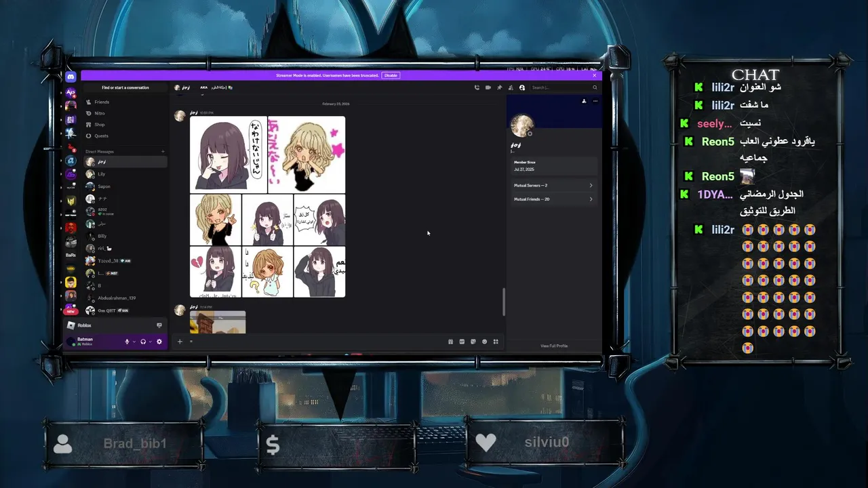The image size is (868, 488).
Task: Expand Mutual Servers — 2
Action: [x=553, y=185]
